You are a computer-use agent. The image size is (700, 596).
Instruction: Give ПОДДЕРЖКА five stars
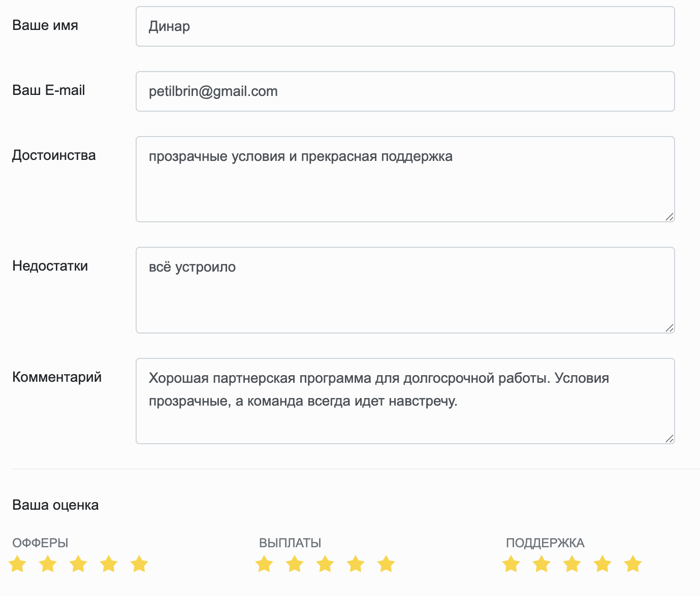(x=633, y=564)
